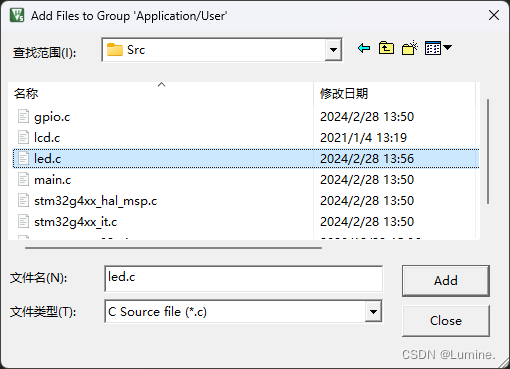Screen dimensions: 510x369
Task: Close the Add Files dialog window
Action: pyautogui.click(x=494, y=15)
